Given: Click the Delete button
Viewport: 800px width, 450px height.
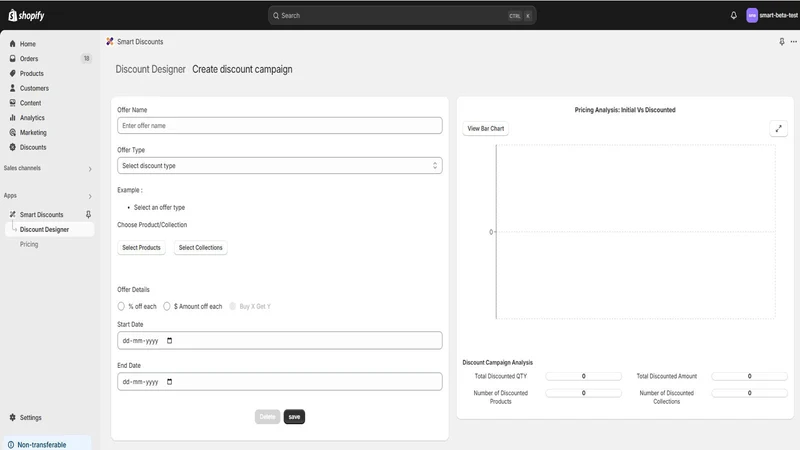Looking at the screenshot, I should 267,417.
